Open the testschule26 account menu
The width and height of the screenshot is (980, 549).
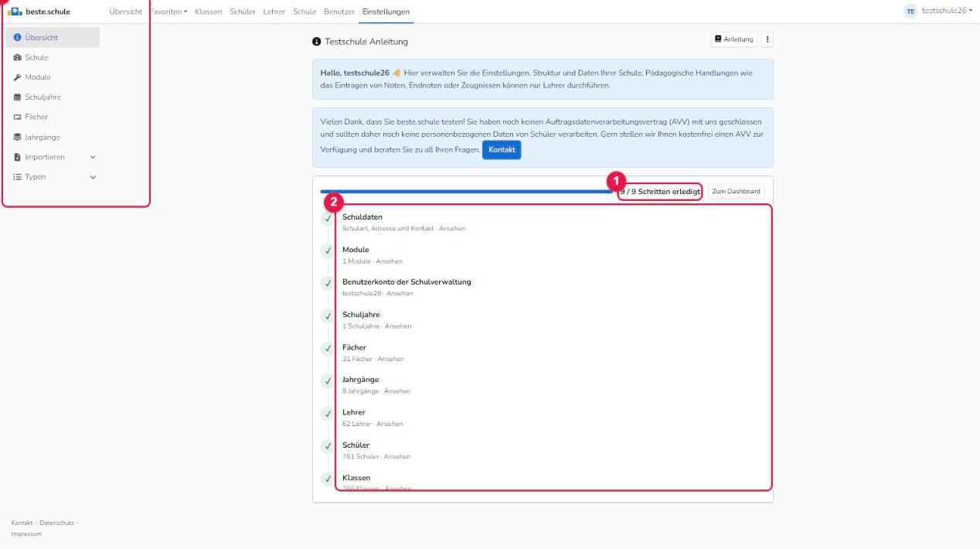pyautogui.click(x=938, y=12)
